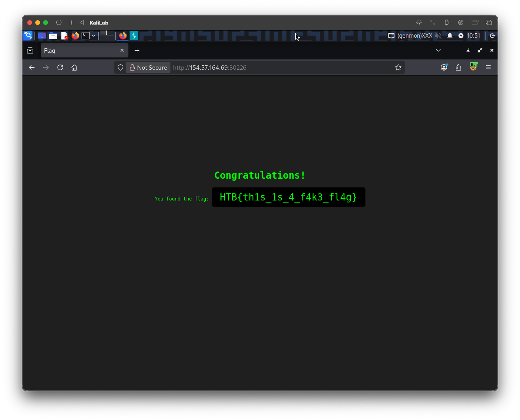Open the Firefox hamburger application menu
This screenshot has height=420, width=520.
click(x=488, y=67)
